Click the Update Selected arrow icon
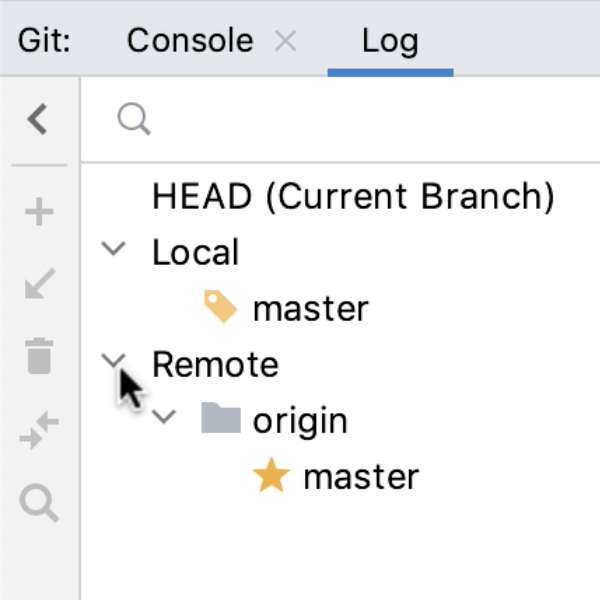This screenshot has width=600, height=600. (38, 285)
